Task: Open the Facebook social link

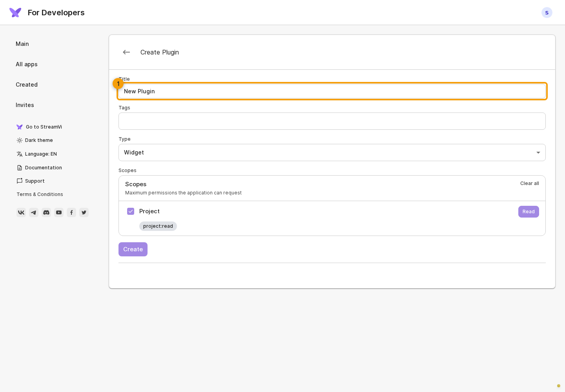Action: (71, 212)
